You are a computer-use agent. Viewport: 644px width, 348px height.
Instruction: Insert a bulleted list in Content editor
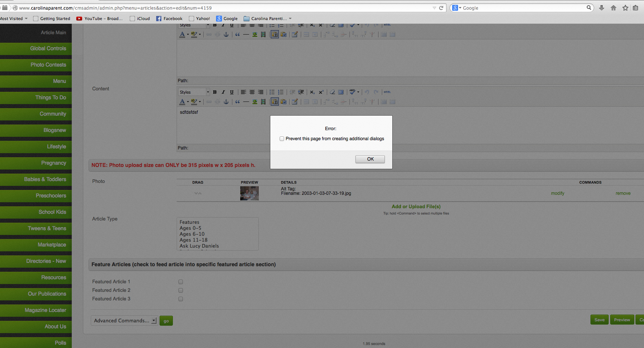coord(272,92)
